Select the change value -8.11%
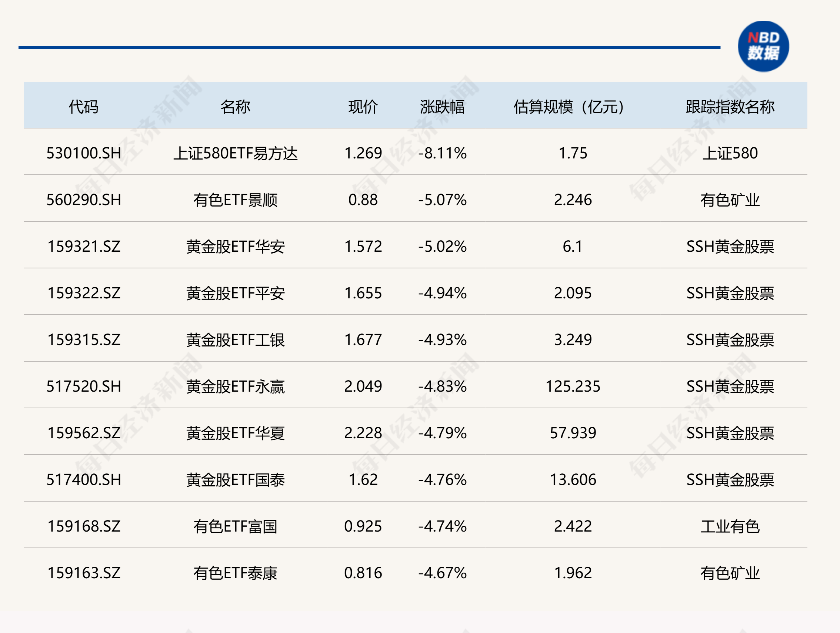This screenshot has width=840, height=633. tap(442, 153)
